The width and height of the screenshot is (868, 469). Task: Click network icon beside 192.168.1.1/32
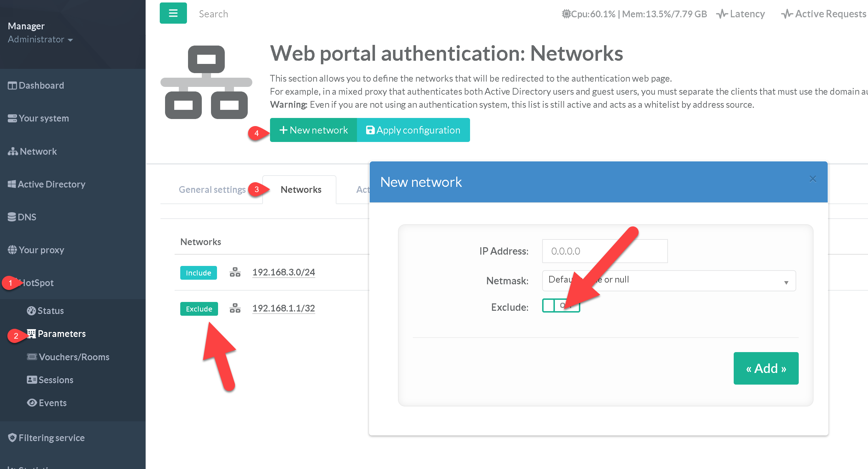pyautogui.click(x=235, y=308)
